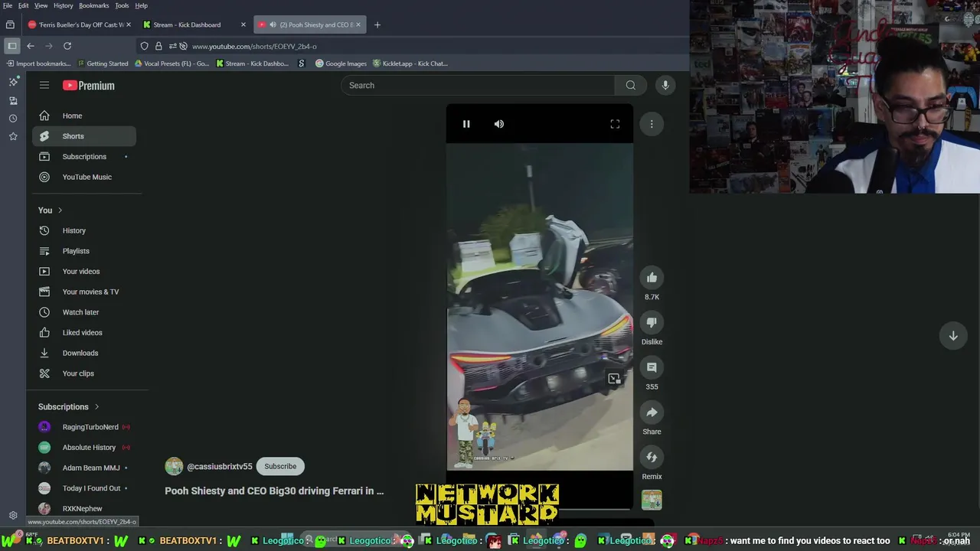Go back with browser back arrow

pos(31,46)
